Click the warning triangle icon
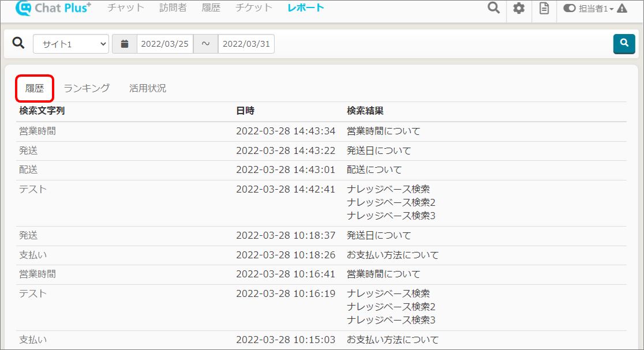Image resolution: width=644 pixels, height=350 pixels. [622, 9]
